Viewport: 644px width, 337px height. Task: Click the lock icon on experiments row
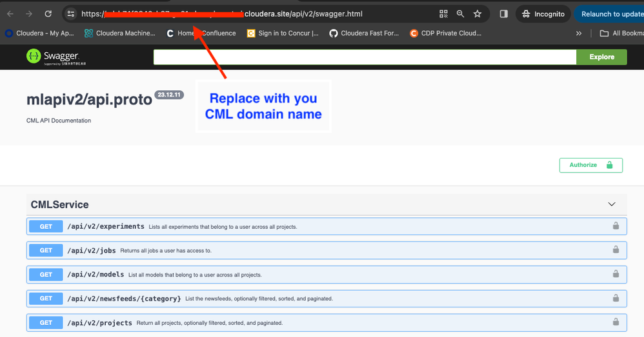(616, 226)
